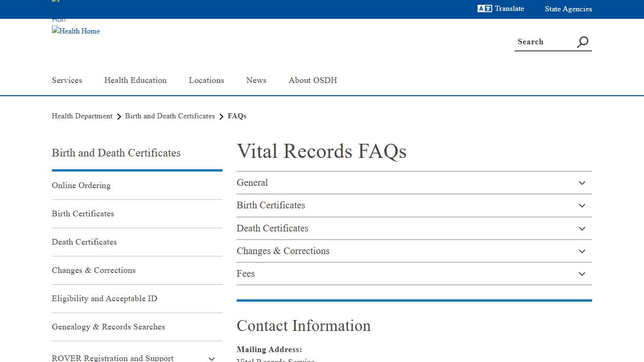Click the Health Home logo image
644x362 pixels.
75,31
